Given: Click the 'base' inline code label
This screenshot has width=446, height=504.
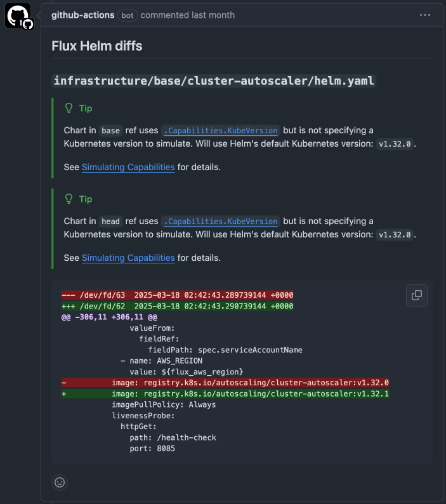Looking at the screenshot, I should 110,131.
